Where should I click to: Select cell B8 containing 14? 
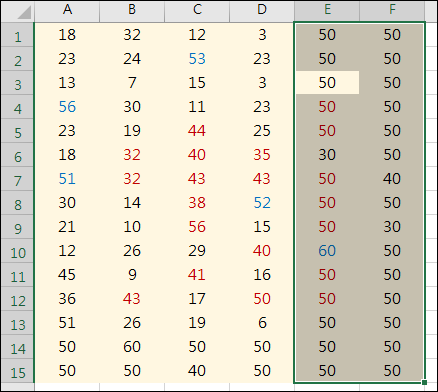132,203
